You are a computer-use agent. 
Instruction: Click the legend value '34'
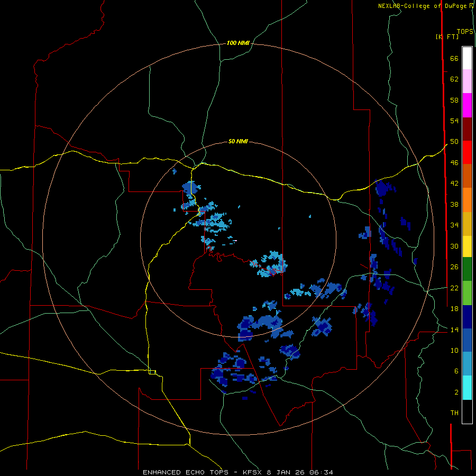(x=454, y=225)
